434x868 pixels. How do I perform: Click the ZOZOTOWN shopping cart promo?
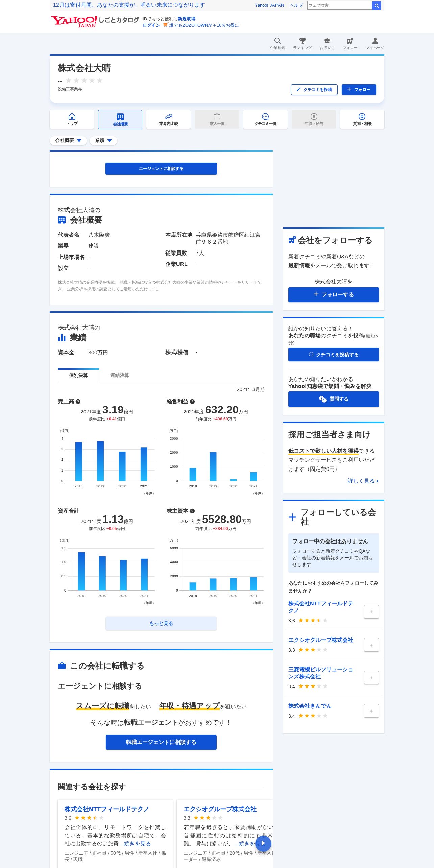201,25
